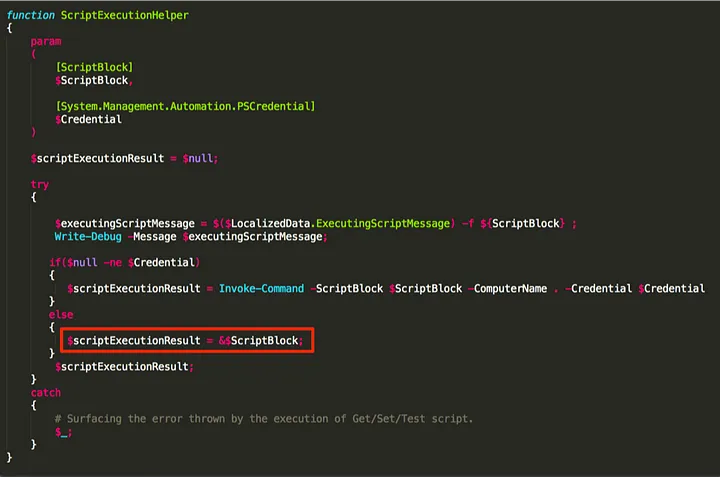Click the try keyword
Image resolution: width=720 pixels, height=477 pixels.
(39, 184)
